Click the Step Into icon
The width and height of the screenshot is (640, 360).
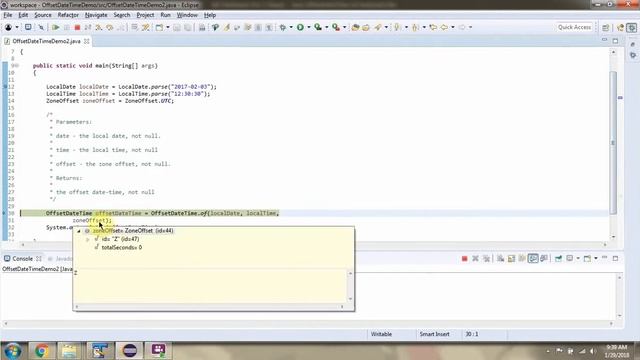point(99,27)
